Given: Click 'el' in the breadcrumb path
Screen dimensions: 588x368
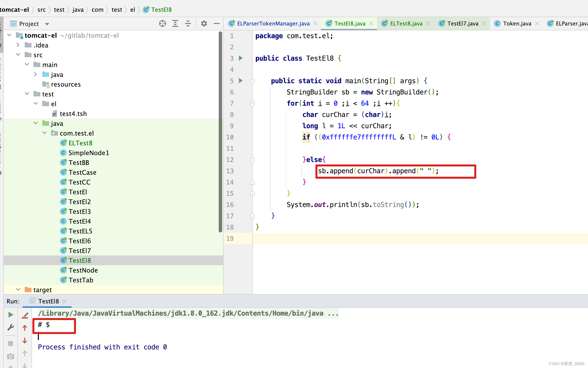Looking at the screenshot, I should point(132,10).
